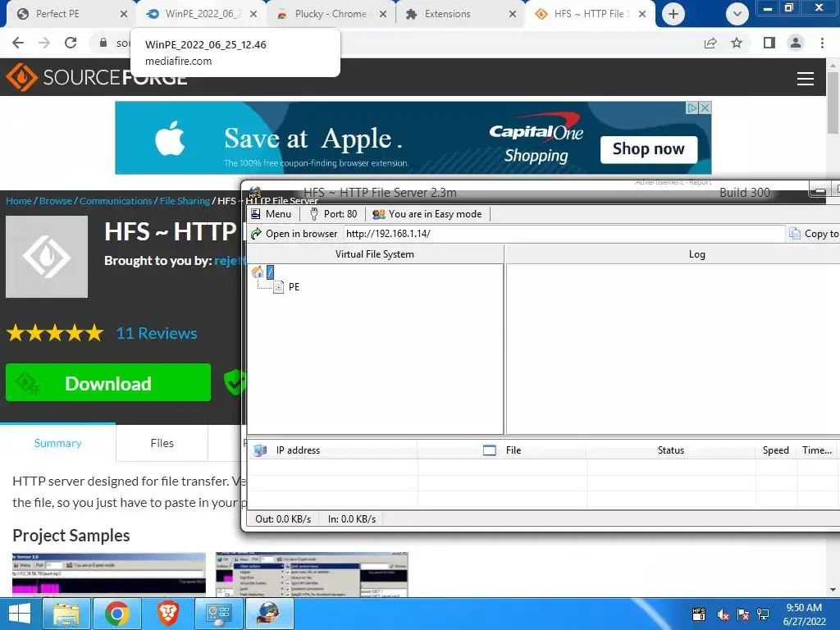The image size is (840, 630).
Task: Open the AdChoices info icon on the ad
Action: 692,107
